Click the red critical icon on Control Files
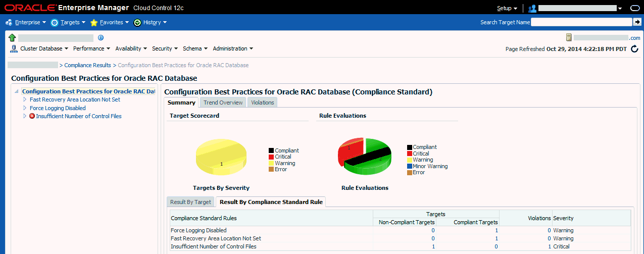The height and width of the screenshot is (254, 644). click(32, 116)
